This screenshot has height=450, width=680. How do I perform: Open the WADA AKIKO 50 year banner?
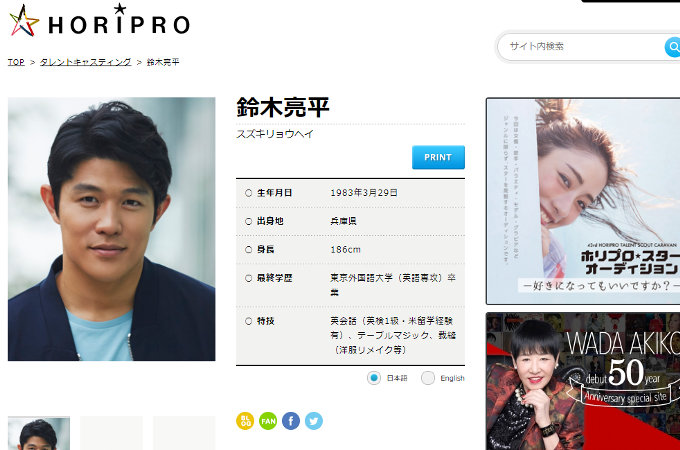click(x=583, y=381)
